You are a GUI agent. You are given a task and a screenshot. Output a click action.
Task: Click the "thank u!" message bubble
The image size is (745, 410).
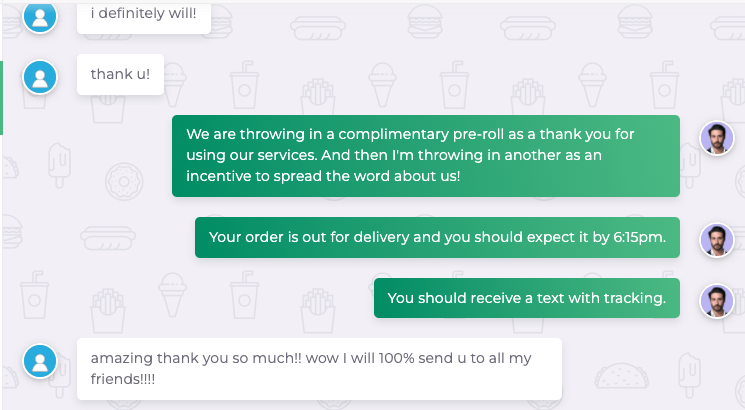pyautogui.click(x=120, y=75)
